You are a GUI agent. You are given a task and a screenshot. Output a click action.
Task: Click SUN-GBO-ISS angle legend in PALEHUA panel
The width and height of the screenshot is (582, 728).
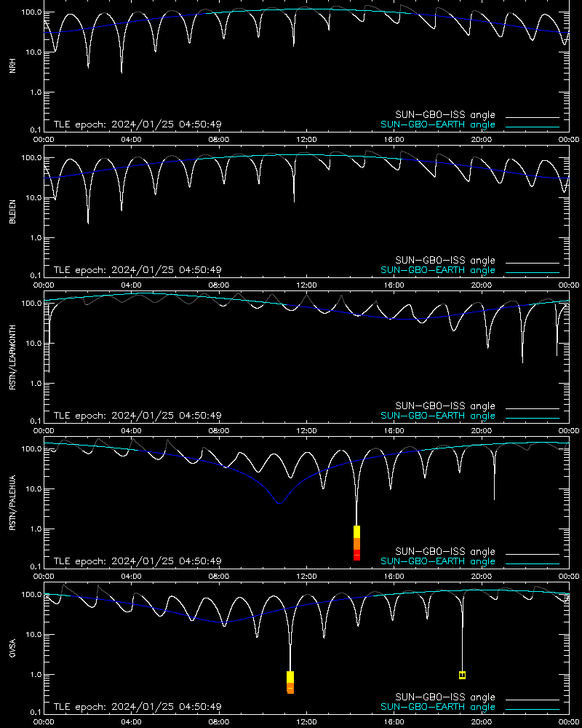pyautogui.click(x=445, y=552)
